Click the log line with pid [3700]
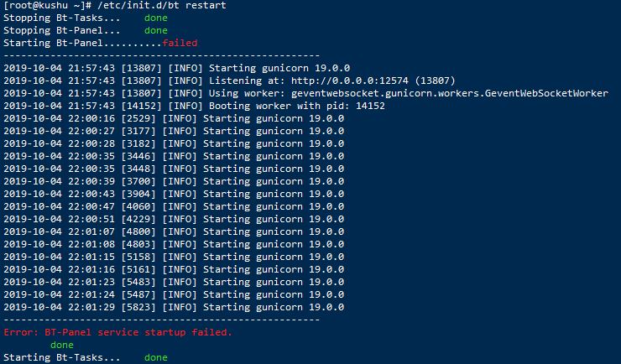This screenshot has height=364, width=621. coord(174,182)
